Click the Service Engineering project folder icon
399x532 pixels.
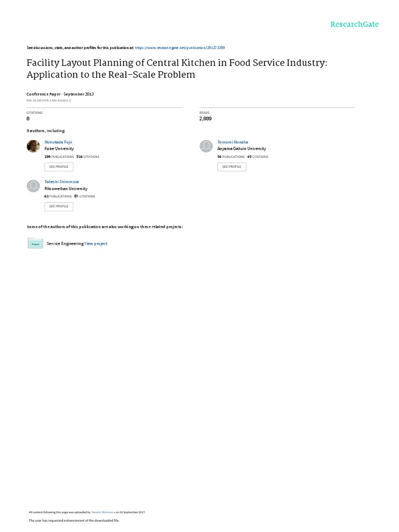(35, 243)
